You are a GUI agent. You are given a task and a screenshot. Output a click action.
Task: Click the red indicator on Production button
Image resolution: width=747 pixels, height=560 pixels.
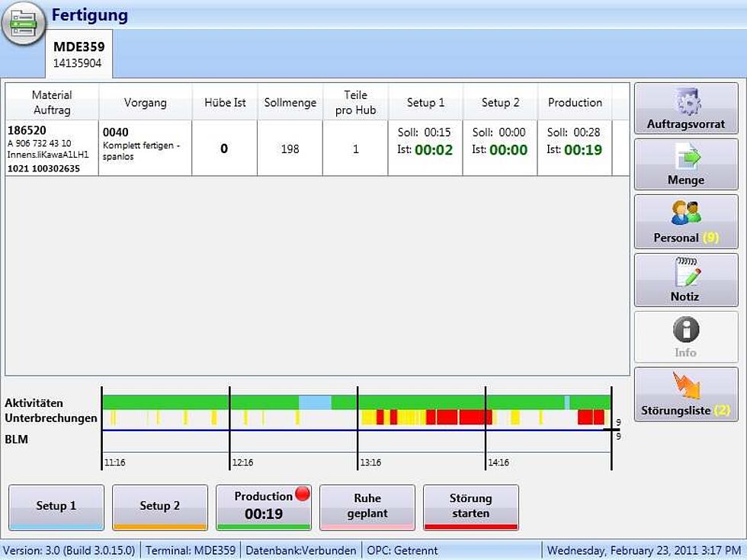tap(302, 494)
